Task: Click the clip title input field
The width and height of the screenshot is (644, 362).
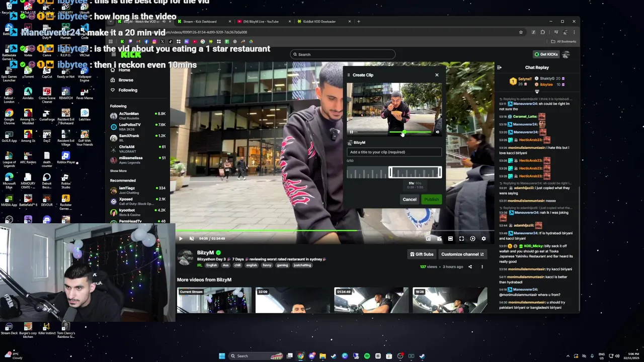Action: coord(394,152)
